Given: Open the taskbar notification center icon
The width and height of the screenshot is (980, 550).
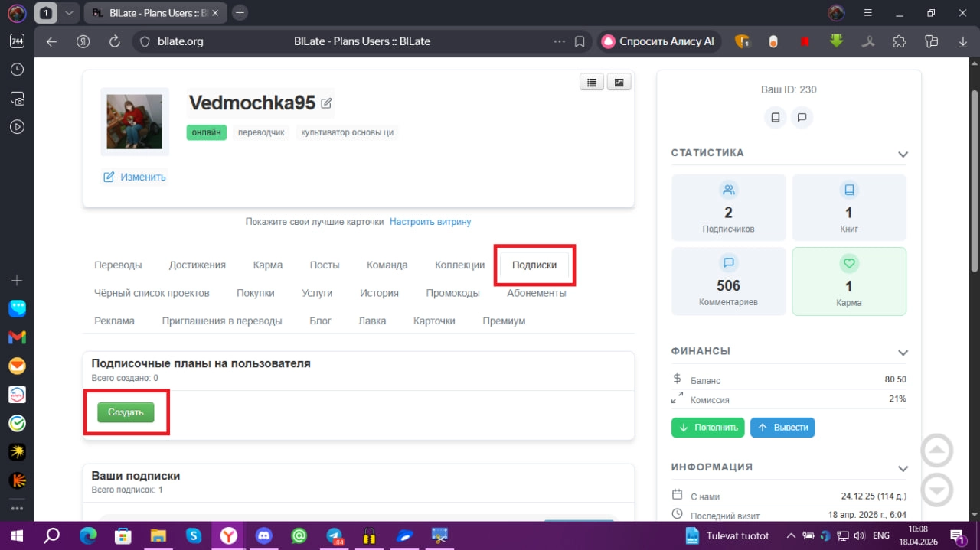Looking at the screenshot, I should pos(958,535).
